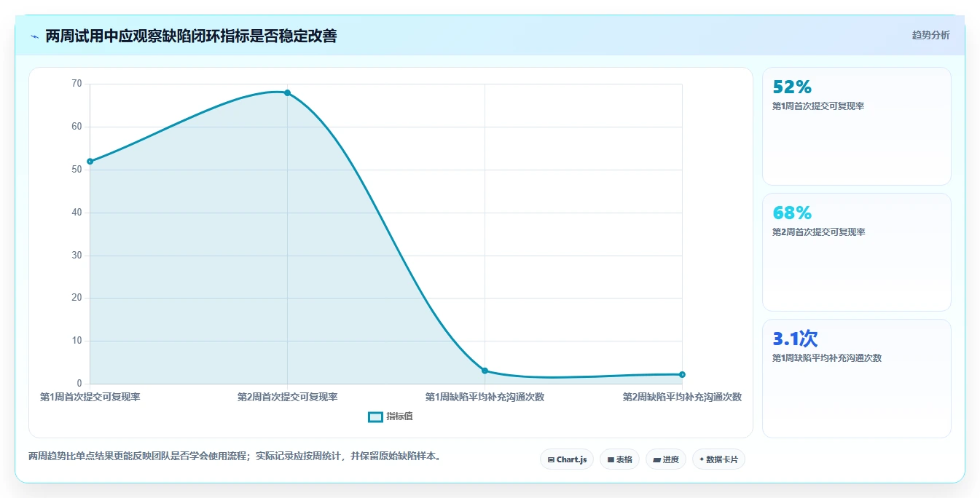Viewport: 980px width, 498px height.
Task: Click x-axis label 第2周首次提交可复现率
Action: [287, 398]
